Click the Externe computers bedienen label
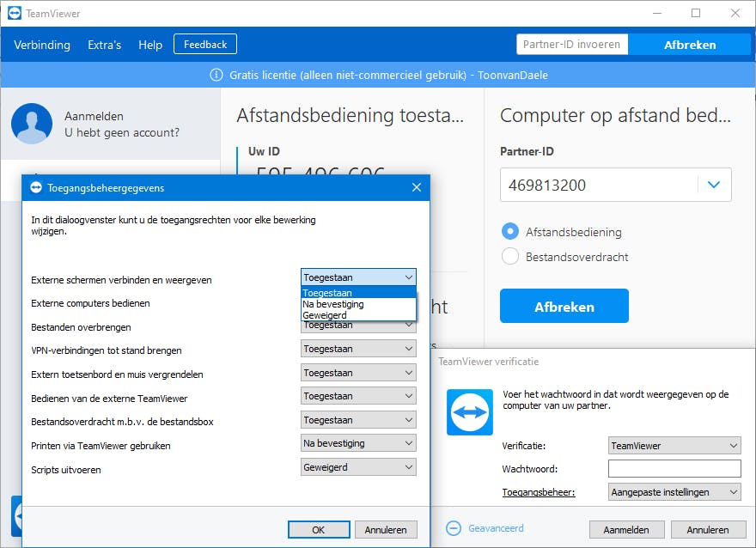Image resolution: width=756 pixels, height=548 pixels. click(91, 303)
